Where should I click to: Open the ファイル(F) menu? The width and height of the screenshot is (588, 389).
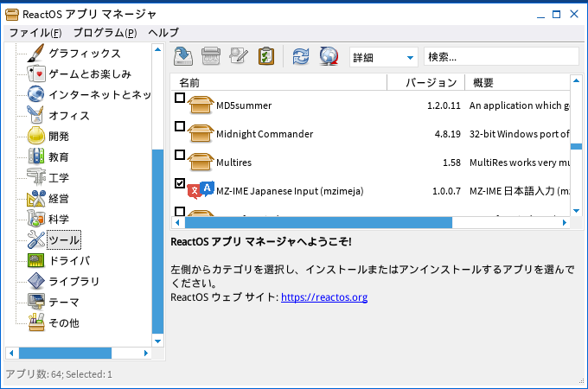(35, 33)
